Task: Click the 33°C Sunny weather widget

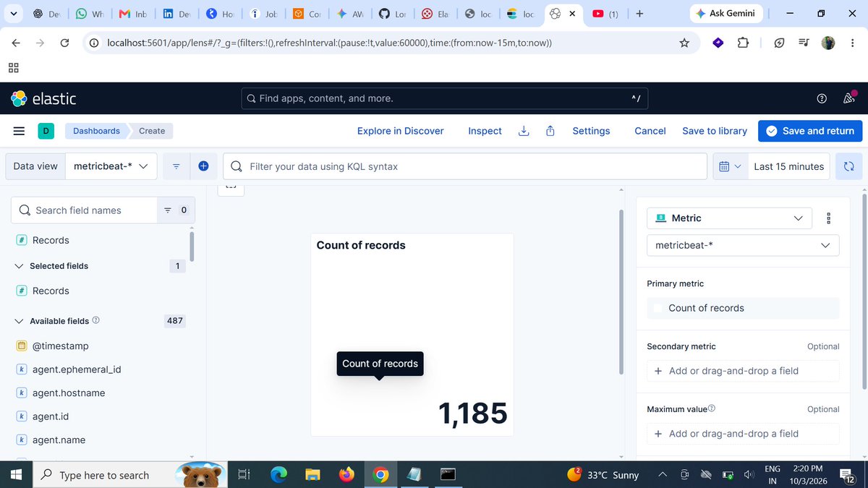Action: coord(603,475)
